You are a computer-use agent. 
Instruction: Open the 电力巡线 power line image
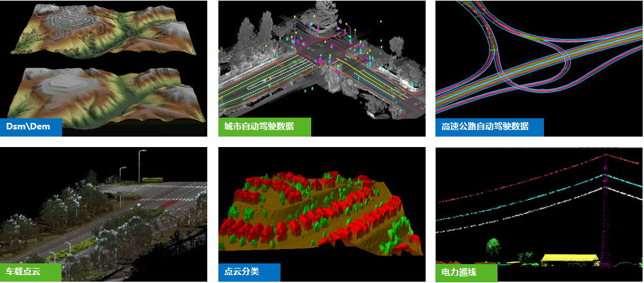(x=539, y=214)
